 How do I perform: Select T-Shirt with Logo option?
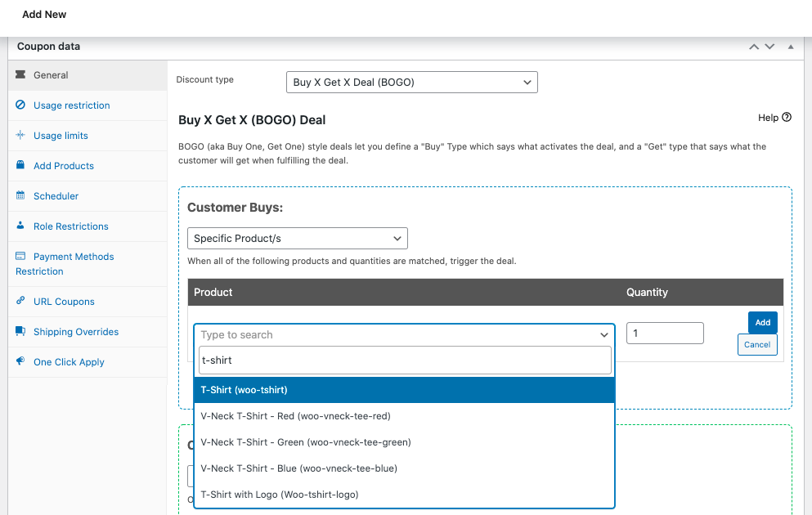[404, 495]
